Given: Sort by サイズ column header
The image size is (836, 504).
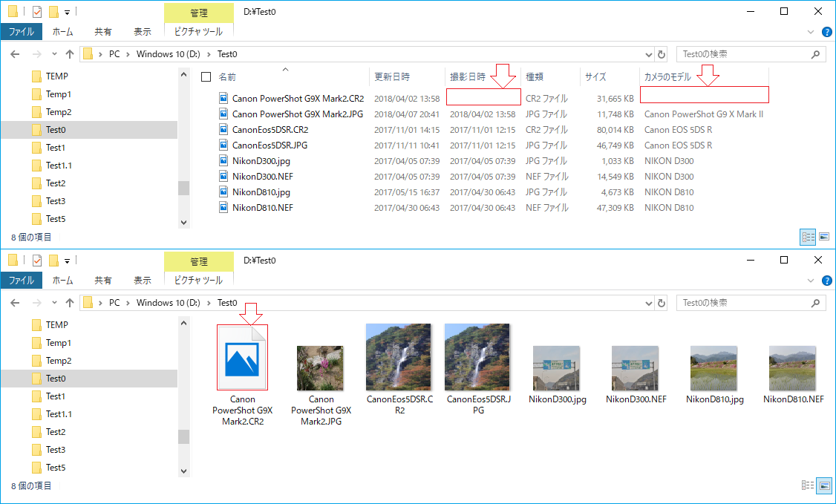Looking at the screenshot, I should coord(595,77).
